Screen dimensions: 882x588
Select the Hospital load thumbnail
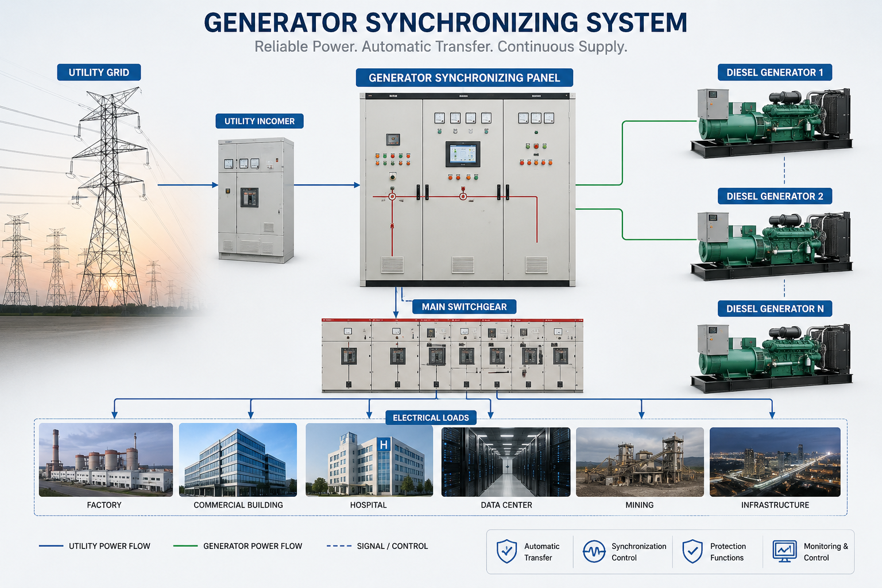click(369, 460)
